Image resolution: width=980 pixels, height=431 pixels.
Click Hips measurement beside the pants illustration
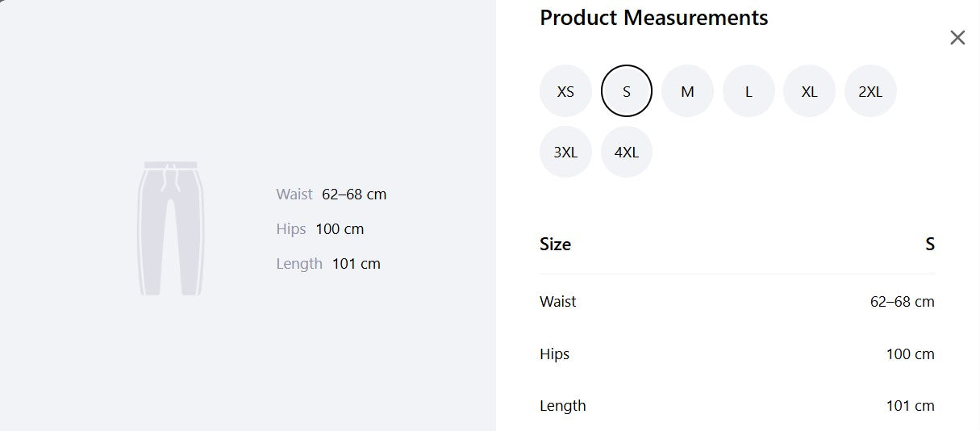320,229
